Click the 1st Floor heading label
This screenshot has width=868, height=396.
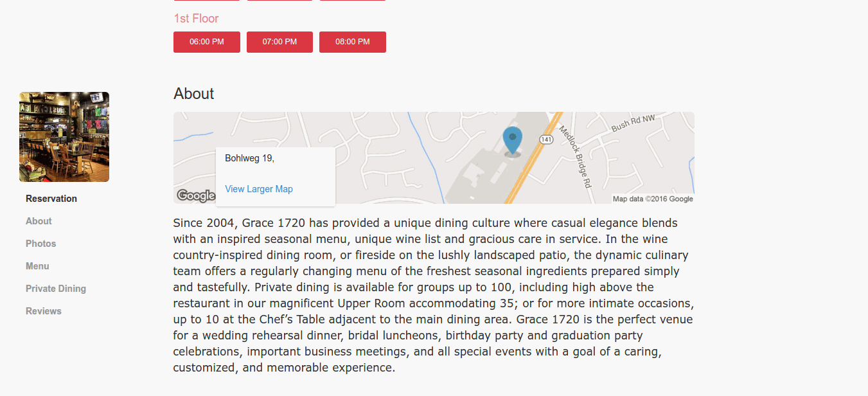coord(196,19)
